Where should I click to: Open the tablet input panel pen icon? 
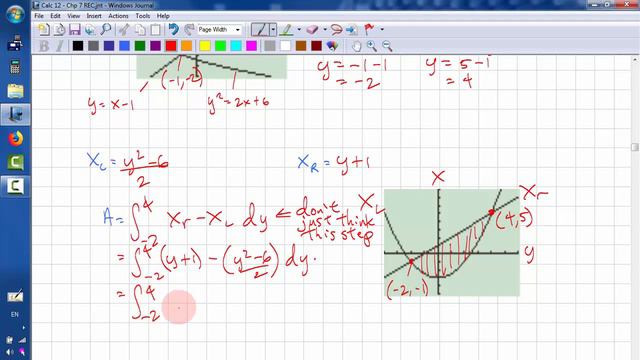[15, 297]
